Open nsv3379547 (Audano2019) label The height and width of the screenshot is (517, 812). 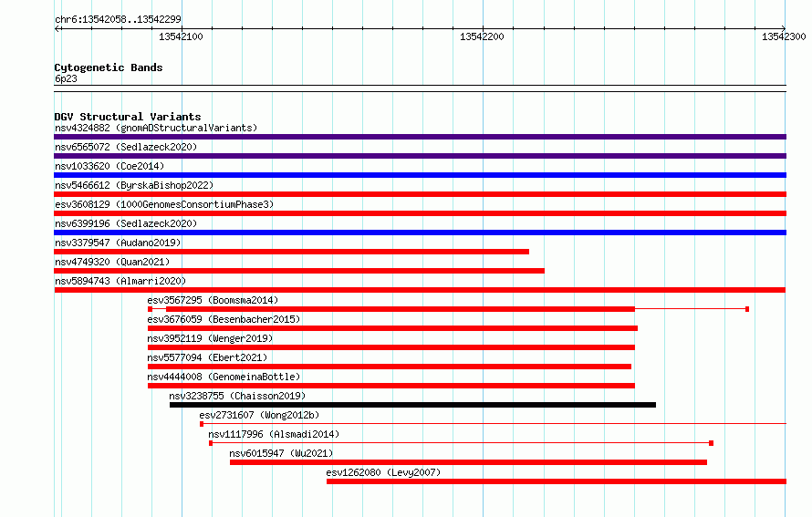click(x=118, y=243)
